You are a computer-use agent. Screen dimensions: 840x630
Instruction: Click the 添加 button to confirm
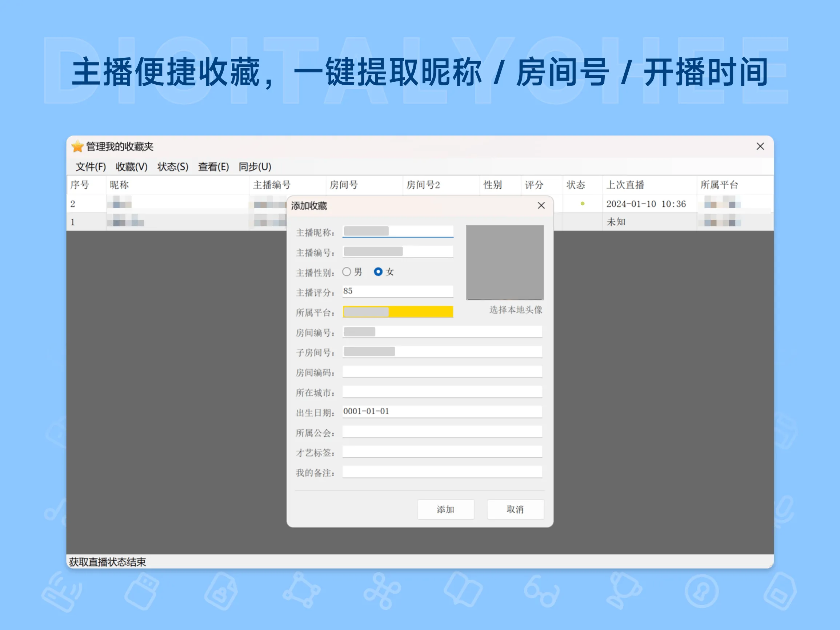click(446, 510)
